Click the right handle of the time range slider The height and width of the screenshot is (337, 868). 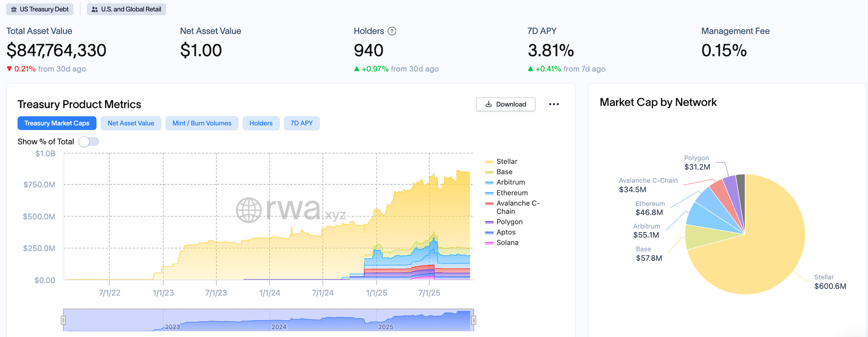click(x=473, y=320)
